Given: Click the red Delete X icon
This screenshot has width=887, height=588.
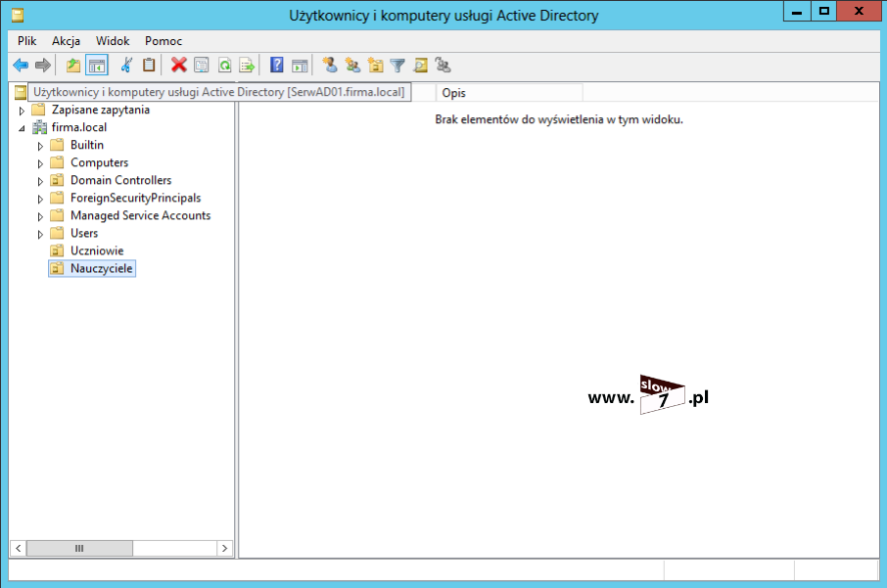Looking at the screenshot, I should pyautogui.click(x=178, y=66).
